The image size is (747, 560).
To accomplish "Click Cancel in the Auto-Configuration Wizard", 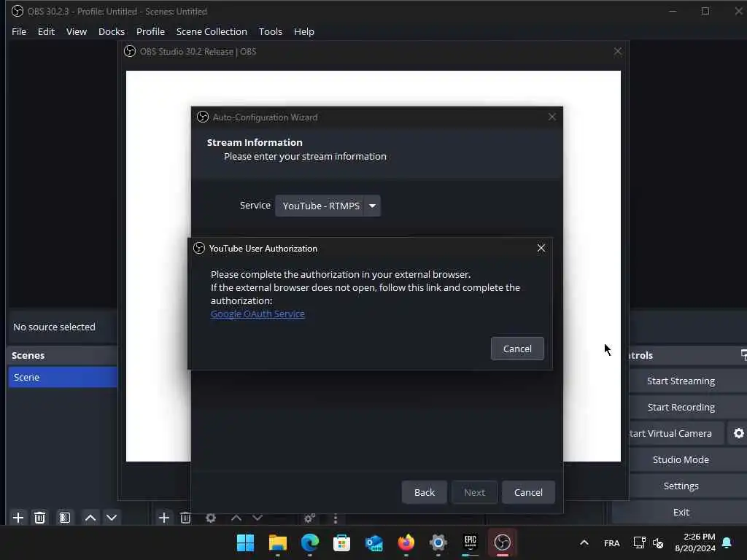I will click(528, 492).
